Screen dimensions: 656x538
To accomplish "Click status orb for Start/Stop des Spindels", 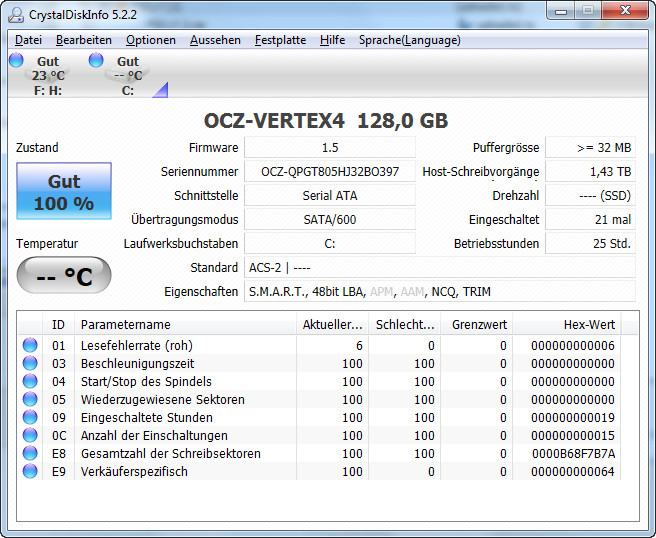I will [x=30, y=381].
